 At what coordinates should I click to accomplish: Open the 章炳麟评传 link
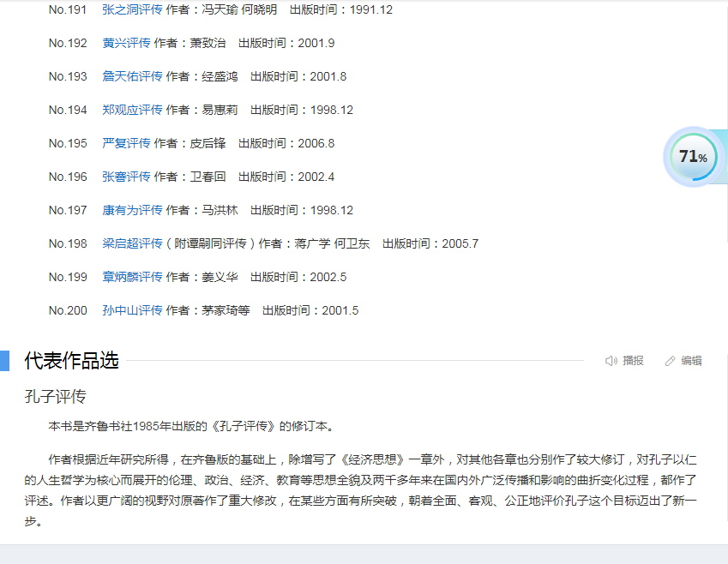[132, 277]
